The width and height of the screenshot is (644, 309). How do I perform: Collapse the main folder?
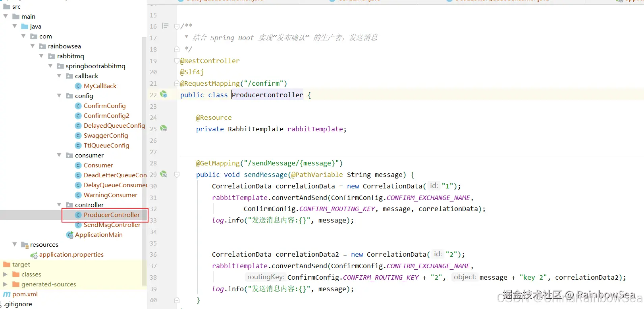point(6,16)
